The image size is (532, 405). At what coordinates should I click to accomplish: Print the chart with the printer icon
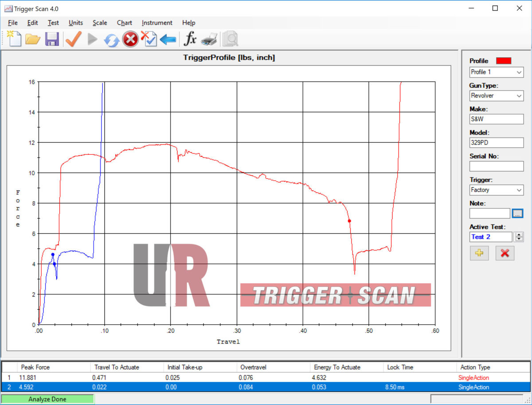pos(209,39)
